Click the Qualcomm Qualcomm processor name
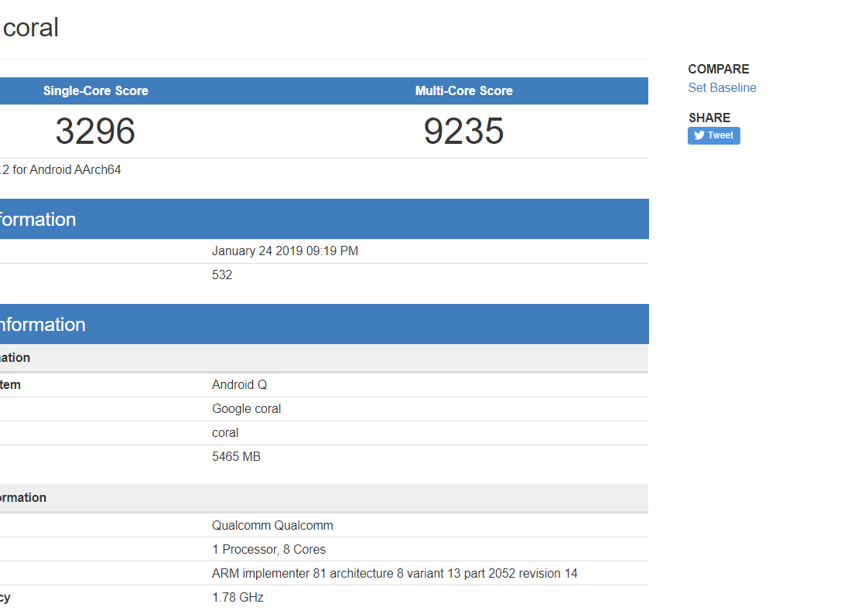This screenshot has width=868, height=614. (272, 526)
